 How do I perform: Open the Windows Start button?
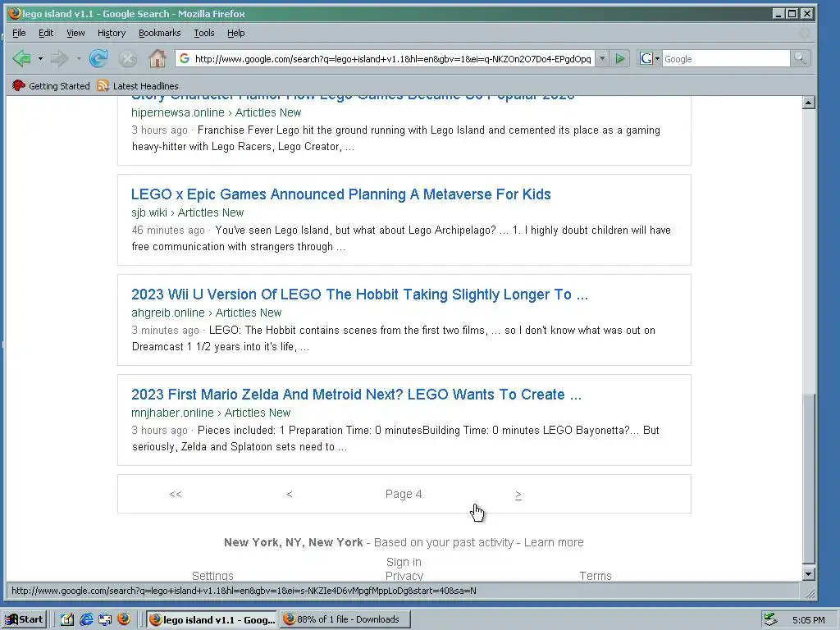coord(25,619)
